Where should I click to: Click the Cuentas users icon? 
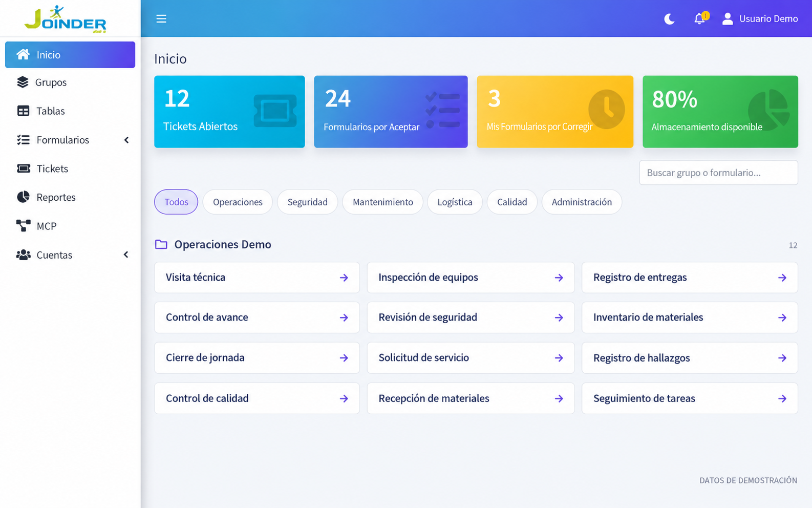[x=24, y=255]
